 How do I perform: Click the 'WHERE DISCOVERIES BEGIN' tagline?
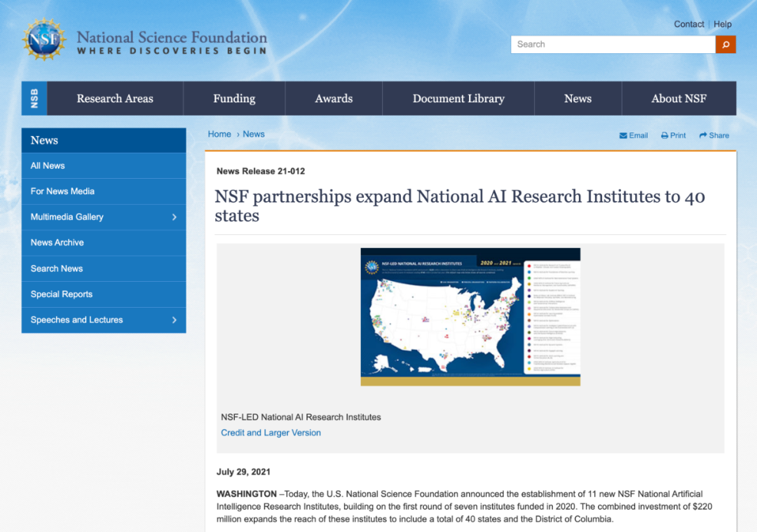(x=172, y=51)
